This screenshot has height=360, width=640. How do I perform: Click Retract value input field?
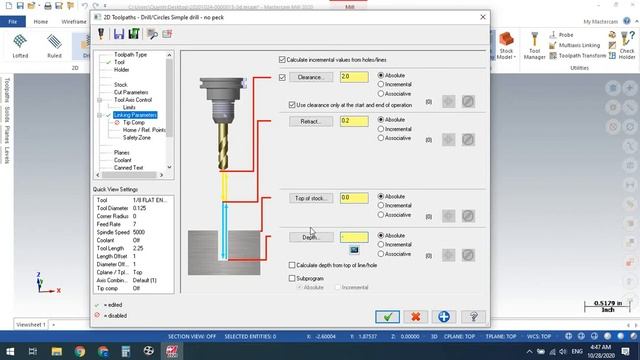[354, 121]
